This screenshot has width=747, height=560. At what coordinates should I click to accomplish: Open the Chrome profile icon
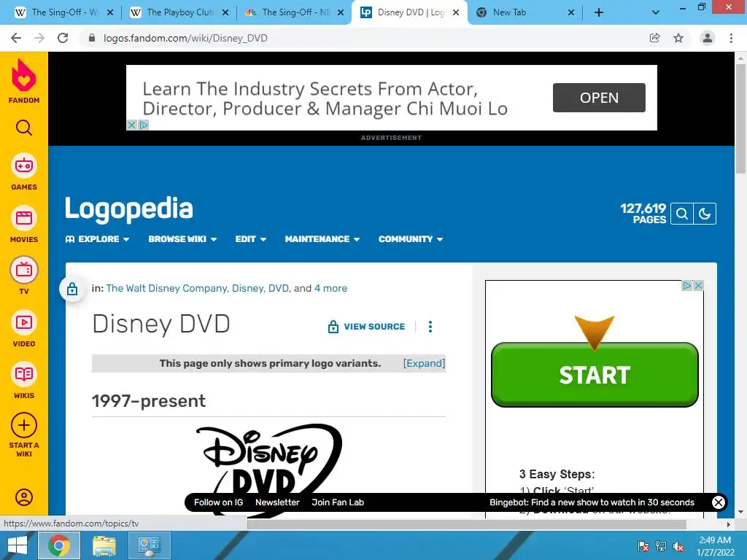708,38
